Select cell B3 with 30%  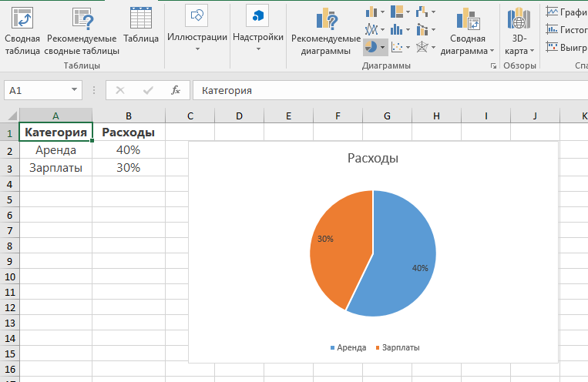129,168
